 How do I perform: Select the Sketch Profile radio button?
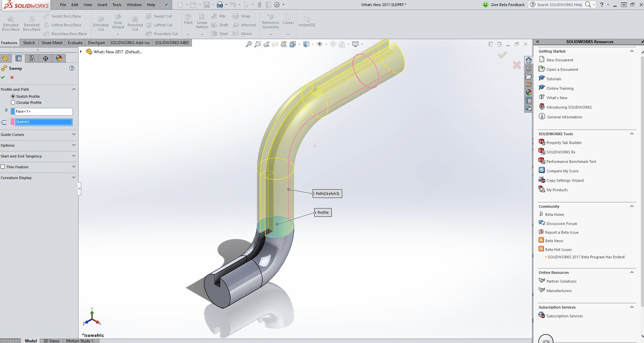13,96
